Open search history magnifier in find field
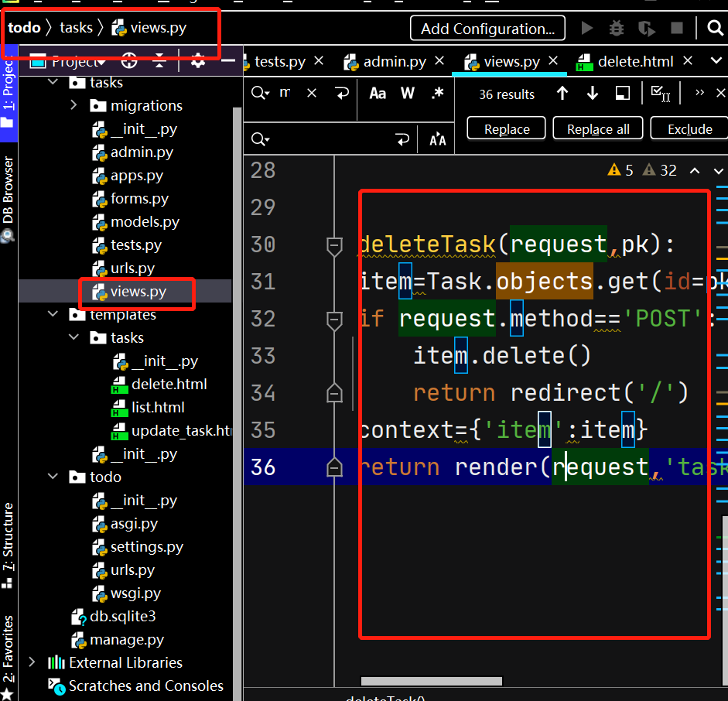Screen dimensions: 728x701 tap(260, 94)
